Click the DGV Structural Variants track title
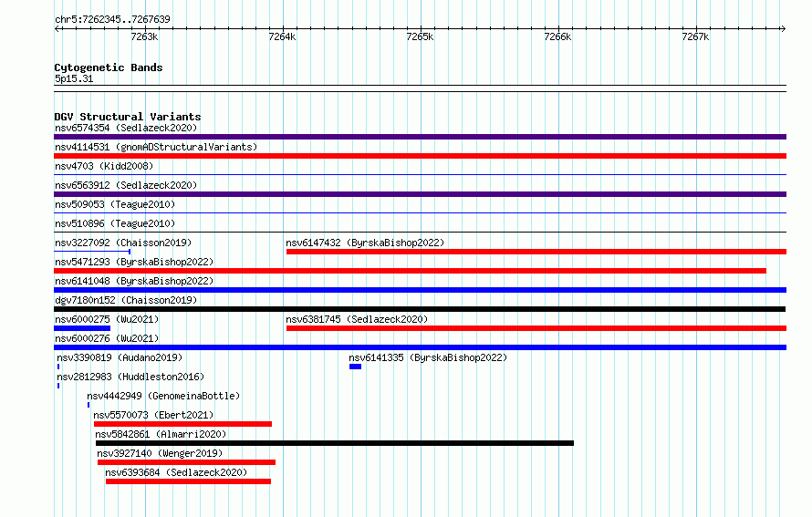The image size is (812, 517). pos(128,117)
